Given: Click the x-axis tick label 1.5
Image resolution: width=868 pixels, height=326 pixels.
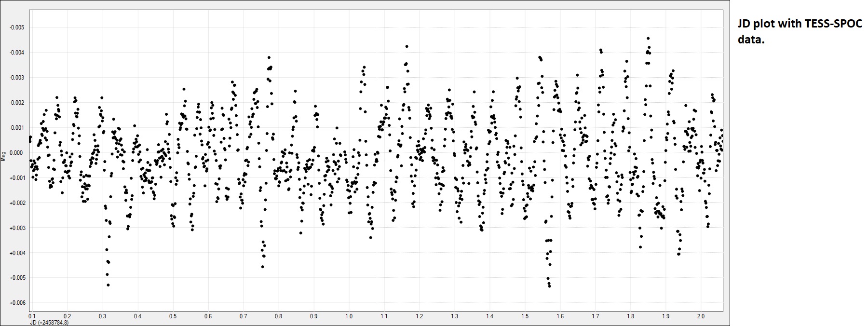Looking at the screenshot, I should (x=525, y=316).
